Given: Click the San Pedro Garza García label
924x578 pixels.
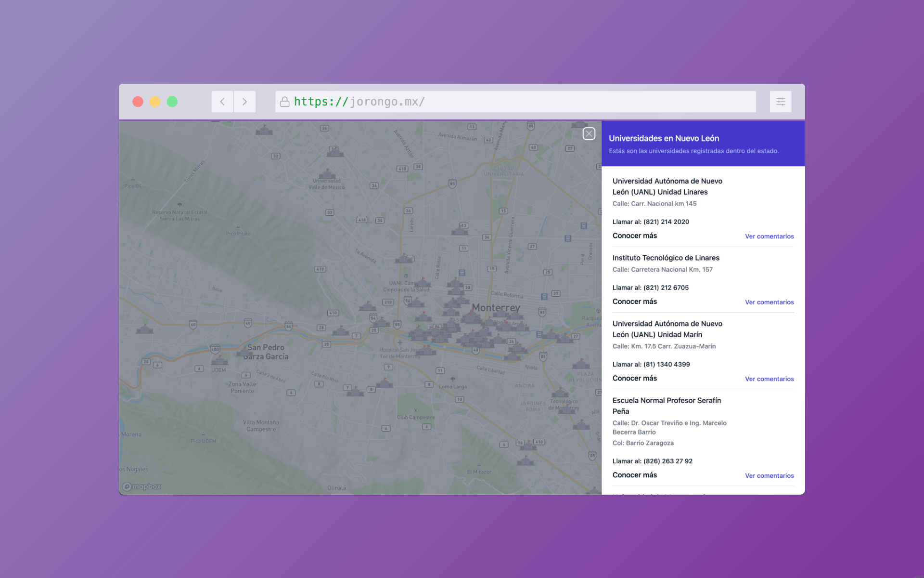Looking at the screenshot, I should [x=266, y=352].
